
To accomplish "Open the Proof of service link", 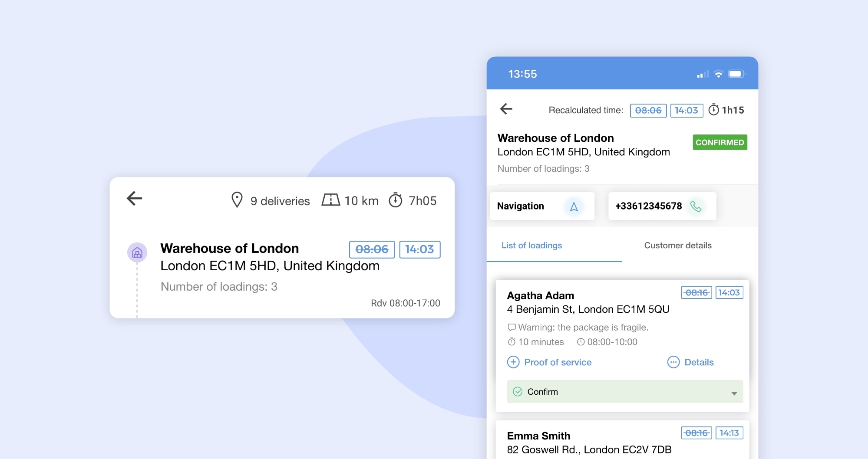I will [x=558, y=362].
